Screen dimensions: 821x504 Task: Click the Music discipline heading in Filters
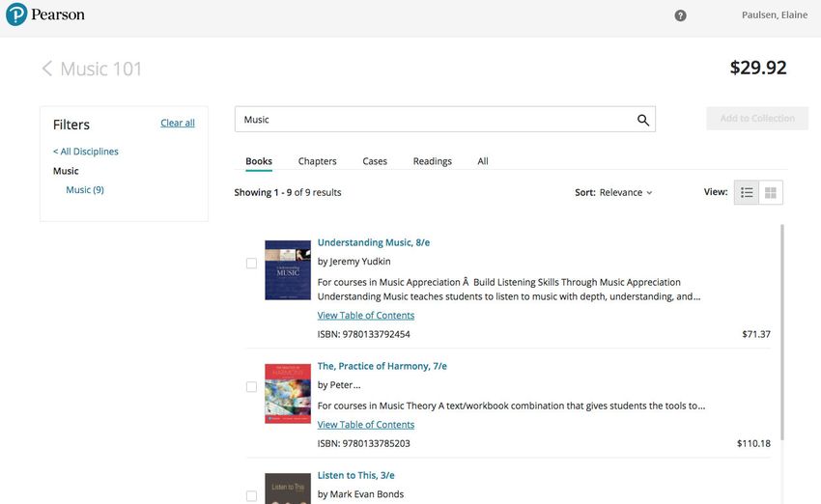(x=66, y=171)
